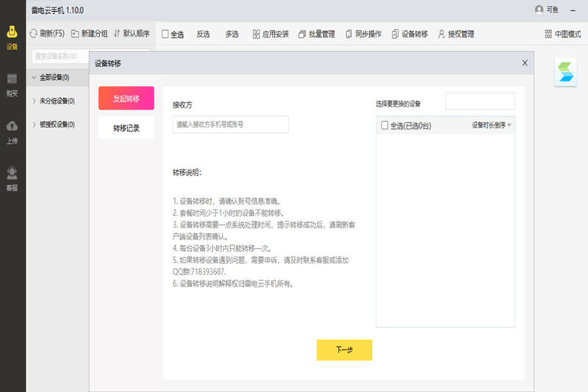The image size is (588, 392).
Task: Switch to the 转移记录 tab
Action: point(126,128)
